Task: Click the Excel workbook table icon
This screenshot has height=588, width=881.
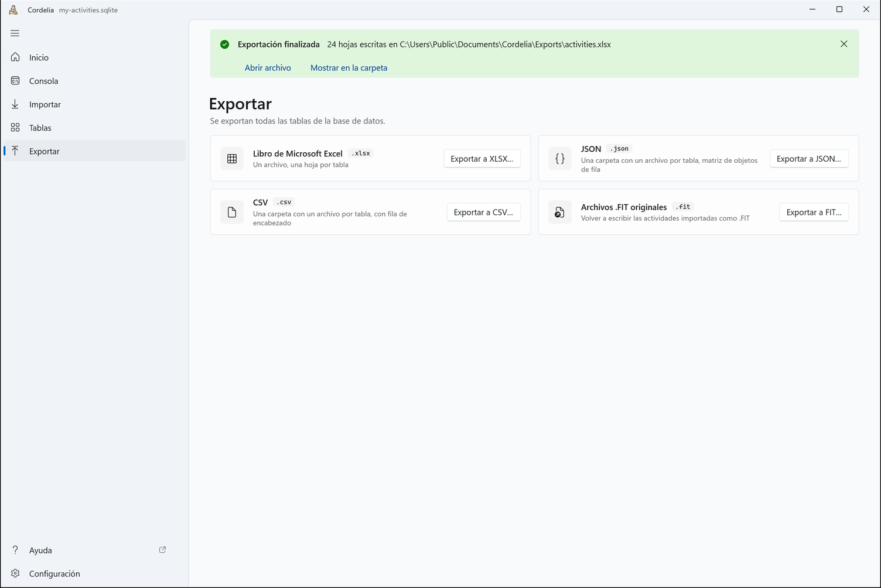Action: [232, 159]
